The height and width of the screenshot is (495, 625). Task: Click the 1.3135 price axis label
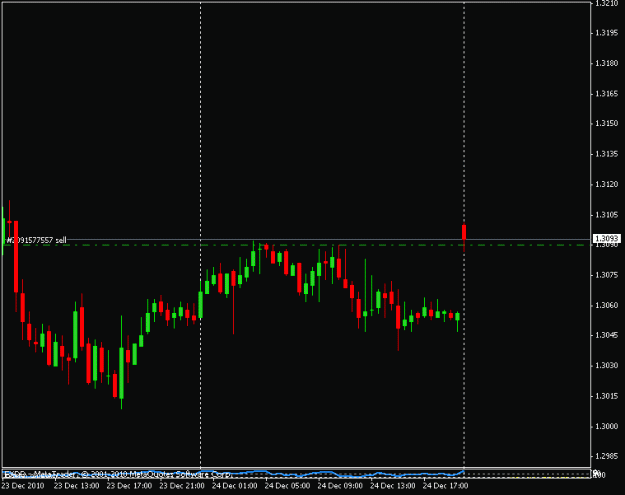click(x=607, y=154)
